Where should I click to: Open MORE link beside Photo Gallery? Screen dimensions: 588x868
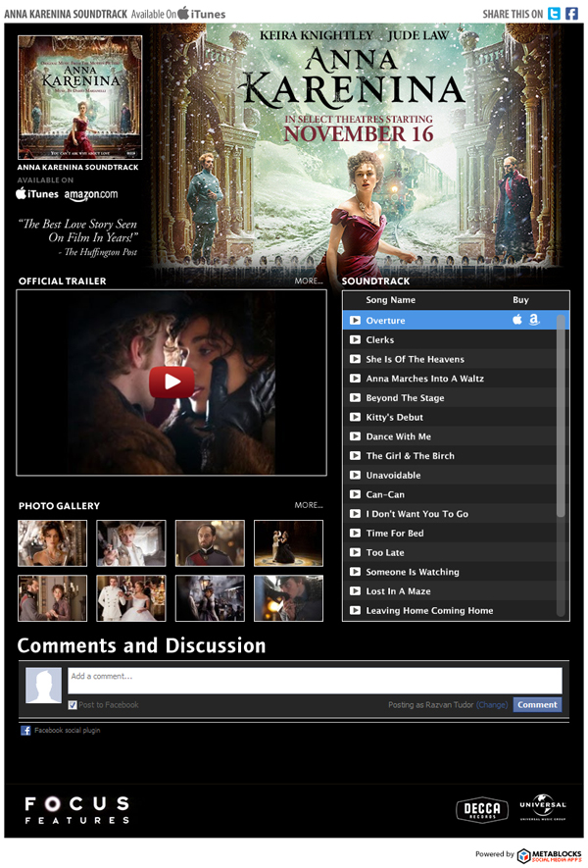tap(309, 505)
